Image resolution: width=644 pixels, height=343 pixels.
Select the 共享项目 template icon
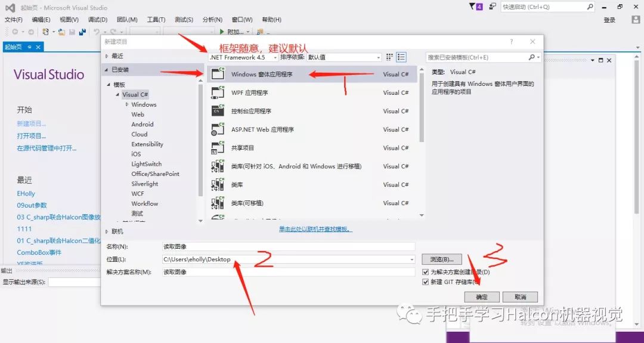coord(217,148)
